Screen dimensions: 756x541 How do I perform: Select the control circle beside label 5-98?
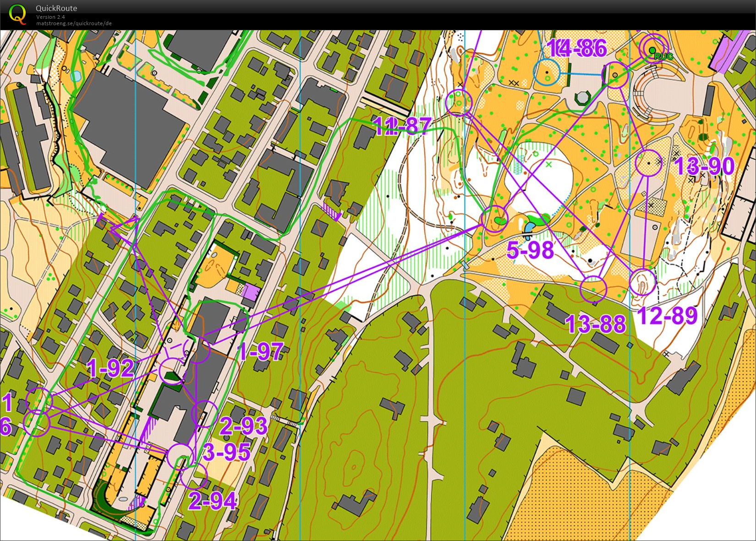pyautogui.click(x=495, y=220)
